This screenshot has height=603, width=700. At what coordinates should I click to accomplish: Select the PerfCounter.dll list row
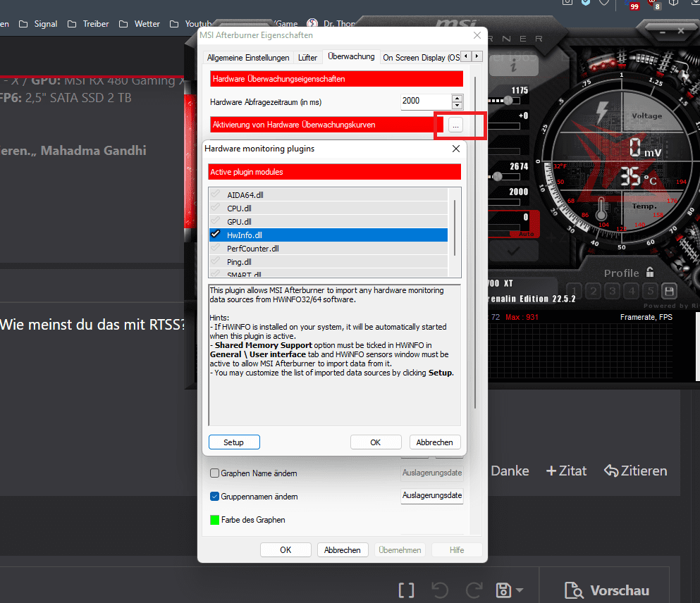(328, 249)
